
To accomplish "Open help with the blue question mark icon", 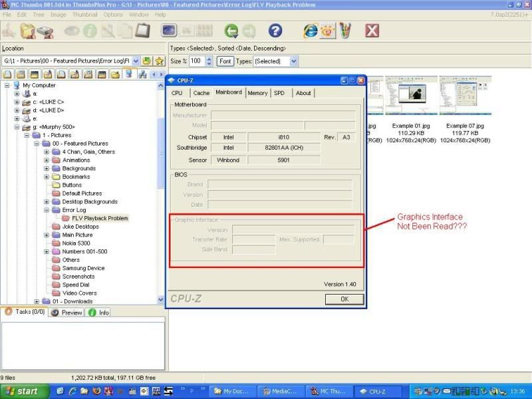I will point(275,31).
